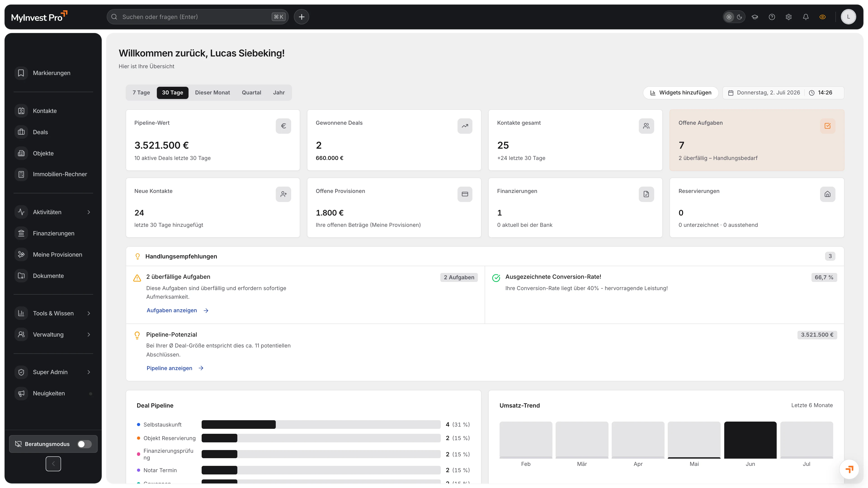This screenshot has height=488, width=868.
Task: Click Finanzierungsprüfung pipeline row label
Action: (168, 454)
